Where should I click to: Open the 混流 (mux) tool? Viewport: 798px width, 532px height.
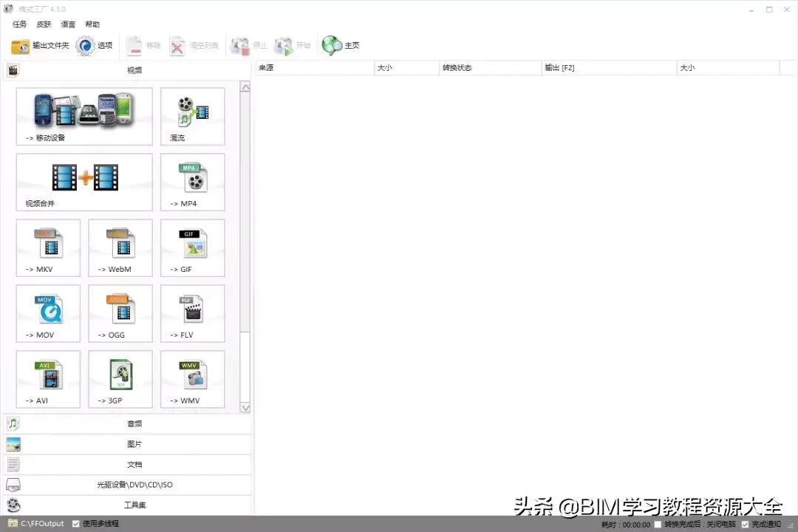(192, 116)
